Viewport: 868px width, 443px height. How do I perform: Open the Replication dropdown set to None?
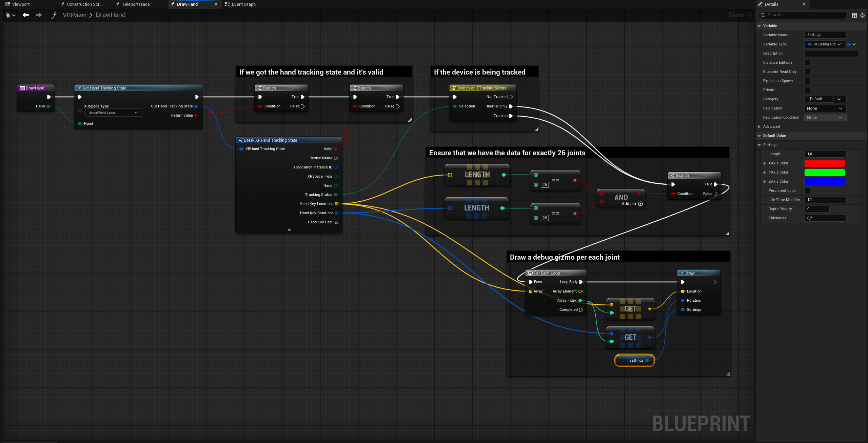point(825,108)
